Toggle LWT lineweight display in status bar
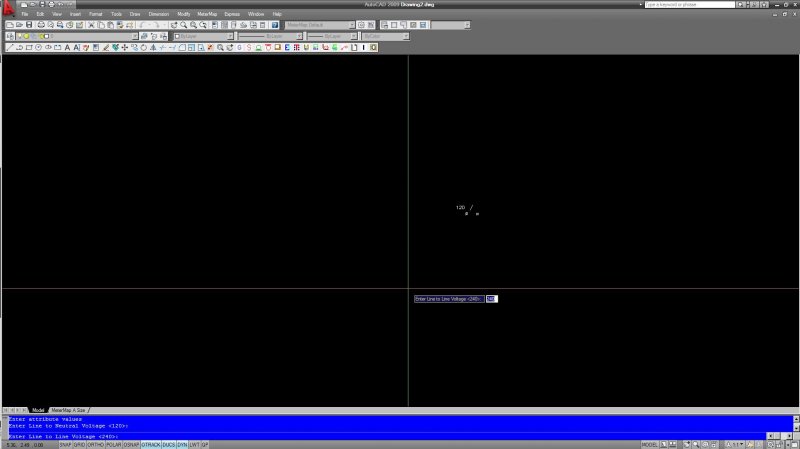This screenshot has height=449, width=800. pyautogui.click(x=194, y=445)
